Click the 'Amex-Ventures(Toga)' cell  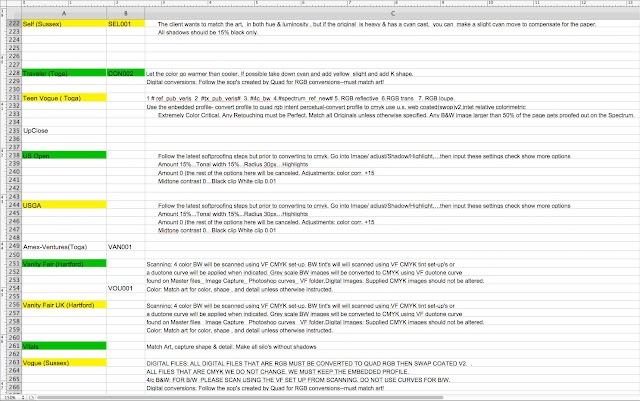[64, 247]
